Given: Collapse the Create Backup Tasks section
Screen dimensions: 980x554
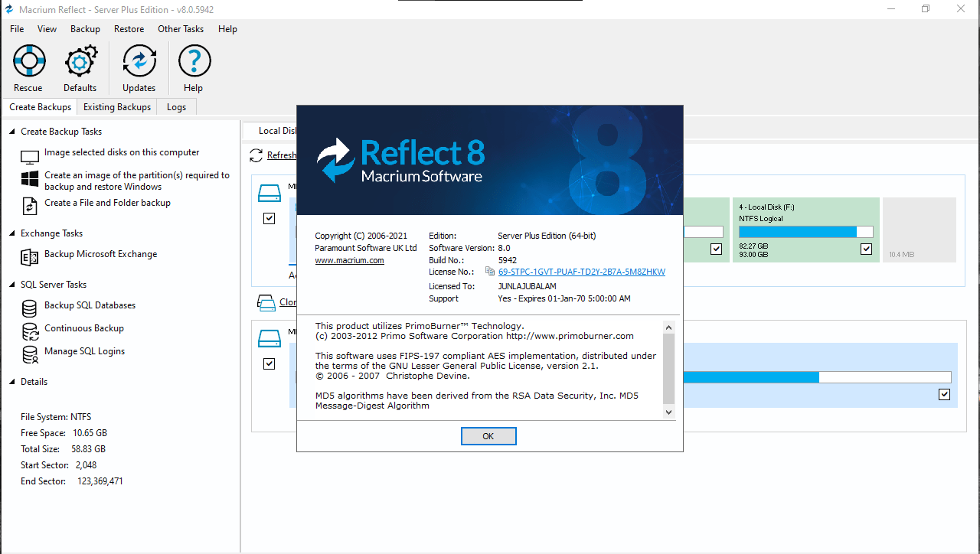Looking at the screenshot, I should pyautogui.click(x=12, y=132).
